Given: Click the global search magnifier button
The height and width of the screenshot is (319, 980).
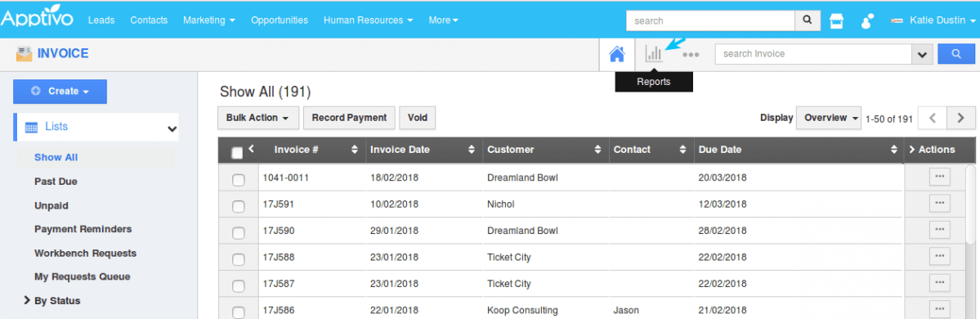Looking at the screenshot, I should (x=808, y=20).
